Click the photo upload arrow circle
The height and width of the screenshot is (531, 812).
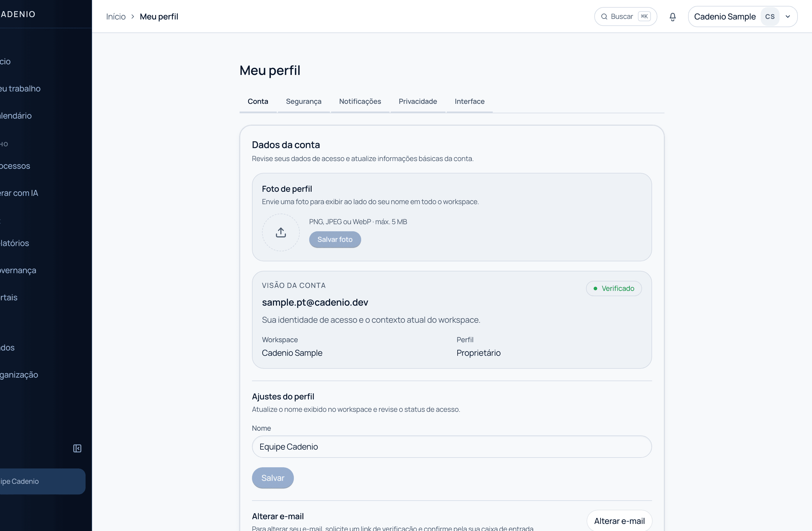click(x=280, y=232)
